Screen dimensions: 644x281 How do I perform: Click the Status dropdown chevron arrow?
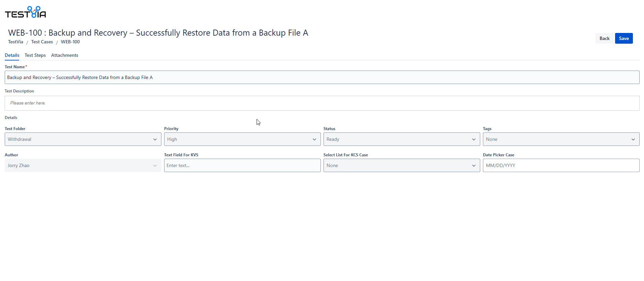(474, 139)
